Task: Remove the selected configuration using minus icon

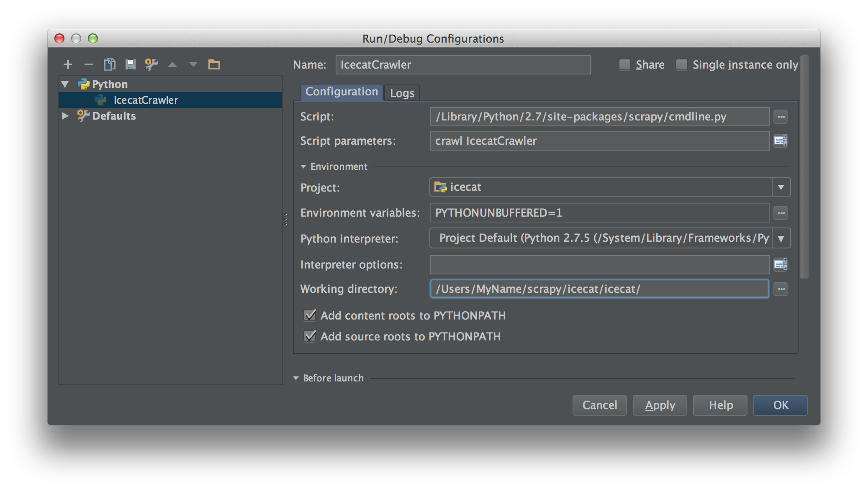Action: pyautogui.click(x=88, y=64)
